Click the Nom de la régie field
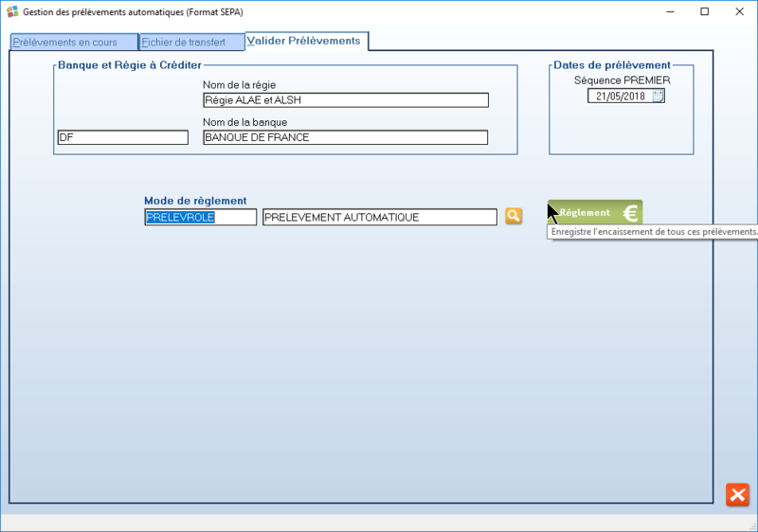This screenshot has width=758, height=532. click(346, 100)
